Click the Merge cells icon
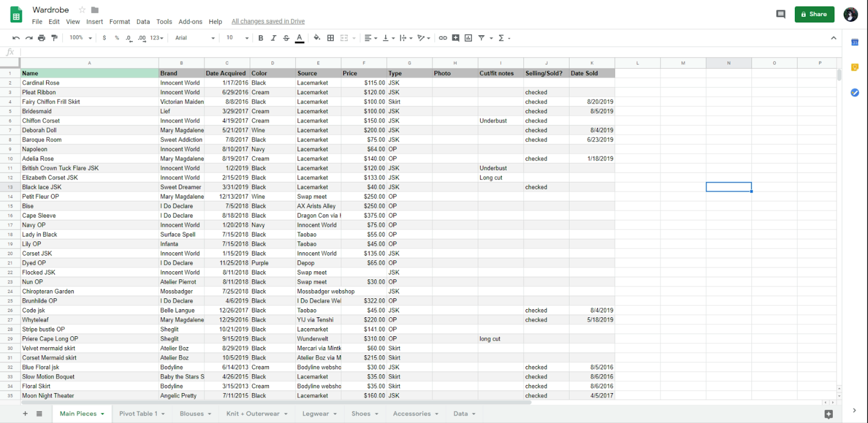The width and height of the screenshot is (868, 423). point(344,38)
